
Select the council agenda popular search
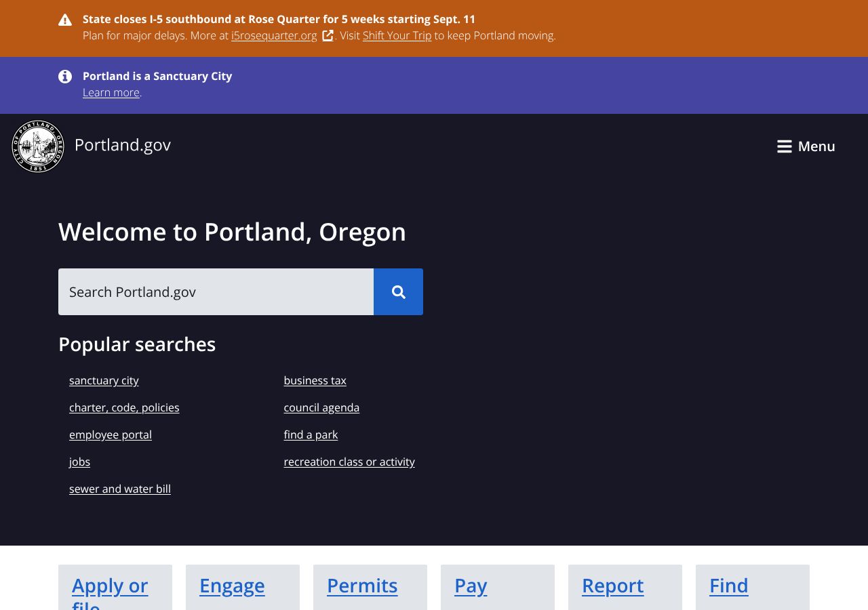[321, 407]
